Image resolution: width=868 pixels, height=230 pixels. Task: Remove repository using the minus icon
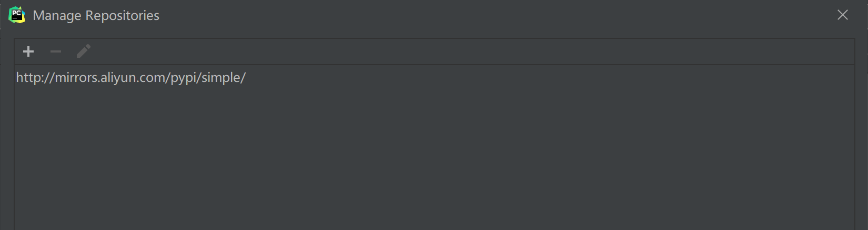(56, 51)
